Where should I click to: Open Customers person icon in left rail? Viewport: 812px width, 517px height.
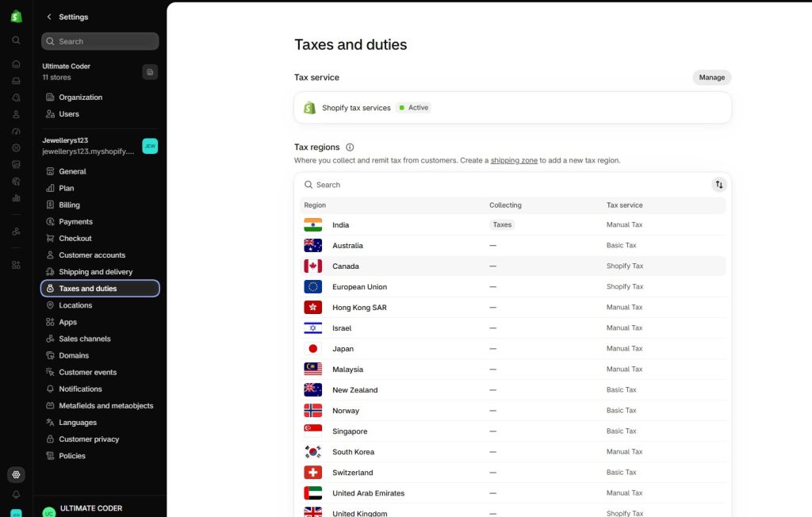16,114
